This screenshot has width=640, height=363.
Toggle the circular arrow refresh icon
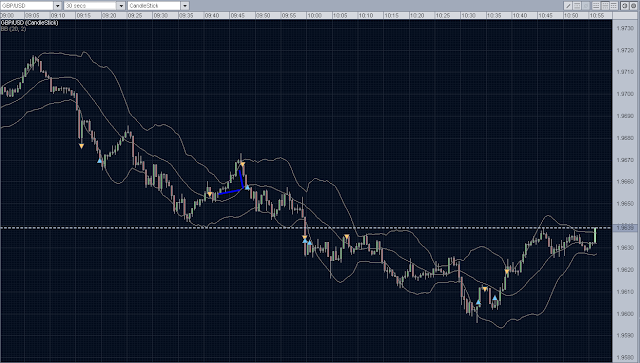point(624,6)
